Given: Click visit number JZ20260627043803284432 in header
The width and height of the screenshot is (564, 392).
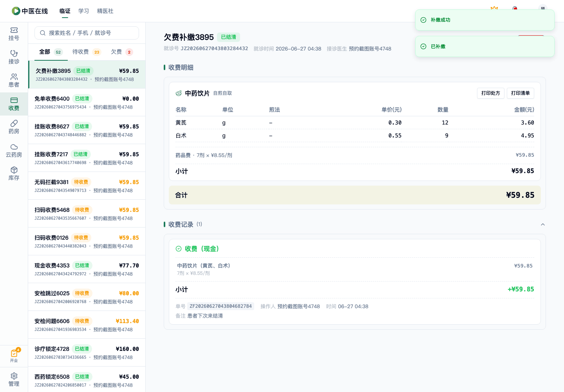Looking at the screenshot, I should pos(214,49).
